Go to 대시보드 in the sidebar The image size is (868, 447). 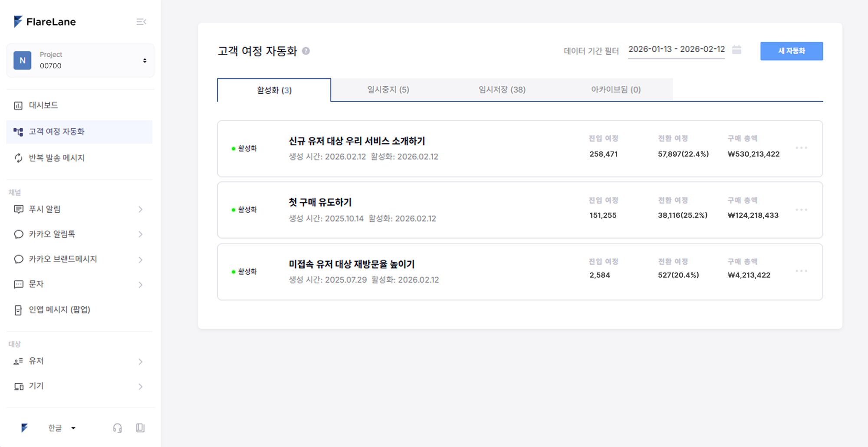click(x=43, y=105)
